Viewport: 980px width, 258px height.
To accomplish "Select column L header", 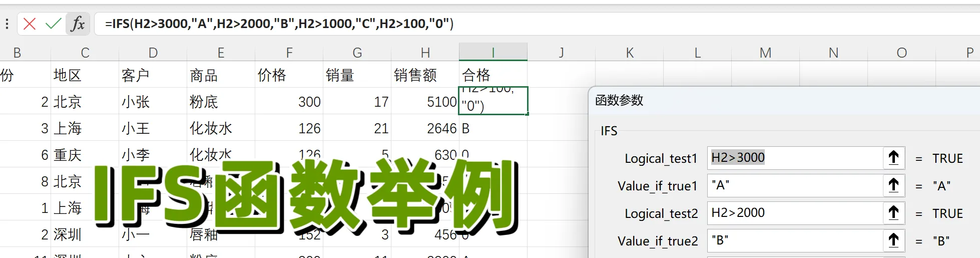I will tap(698, 53).
